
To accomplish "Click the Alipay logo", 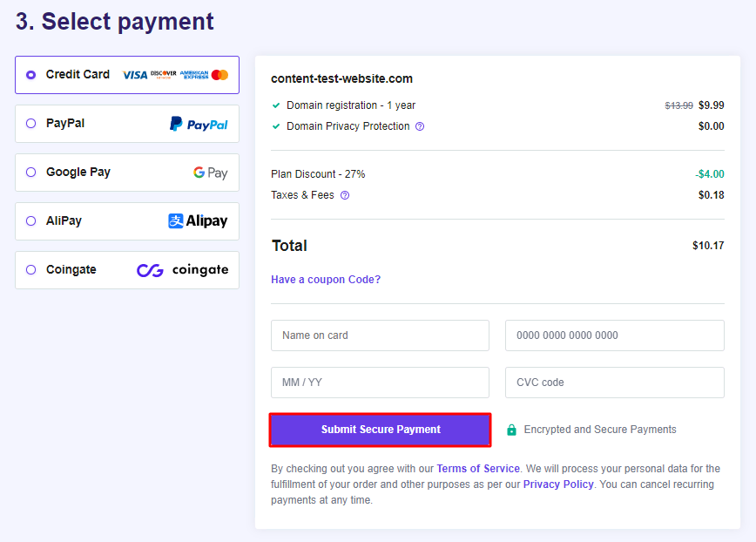I will tap(198, 221).
